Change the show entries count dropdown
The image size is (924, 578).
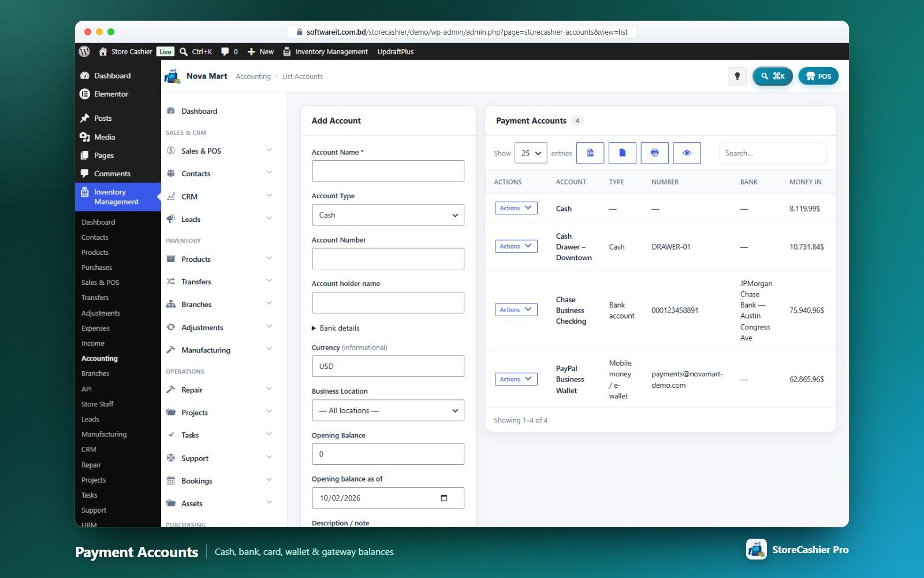click(531, 153)
